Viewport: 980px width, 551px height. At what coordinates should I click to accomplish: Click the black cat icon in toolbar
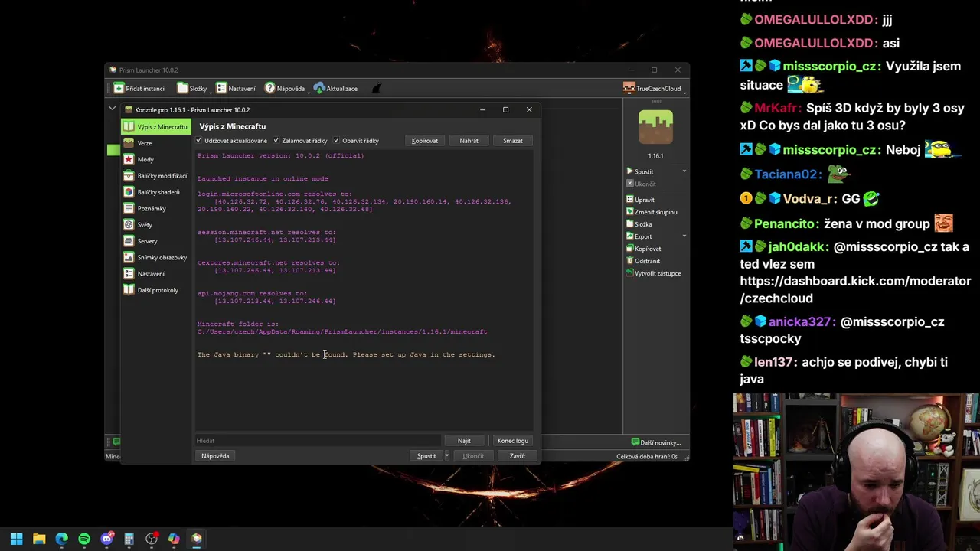click(376, 89)
